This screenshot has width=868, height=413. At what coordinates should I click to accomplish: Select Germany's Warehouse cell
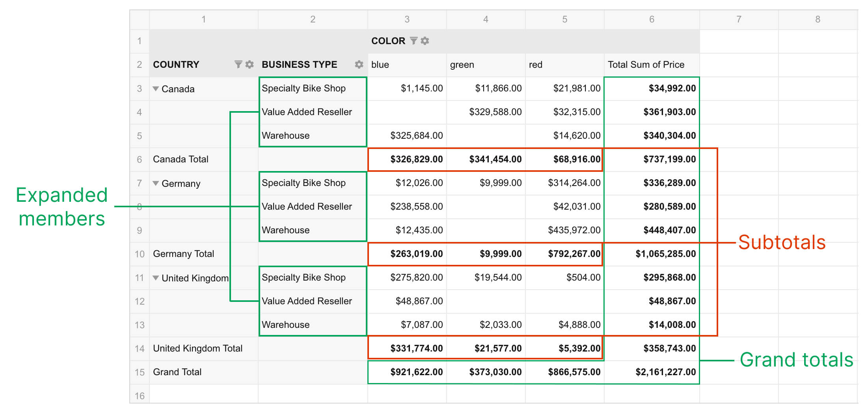coord(313,231)
